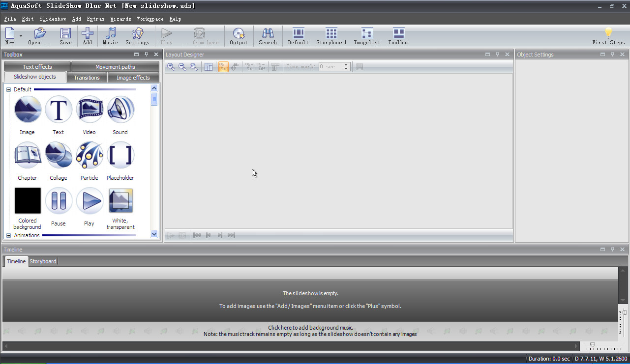Screen dimensions: 630x364
Task: Select the Storyboard tab in bottom panel
Action: 43,261
